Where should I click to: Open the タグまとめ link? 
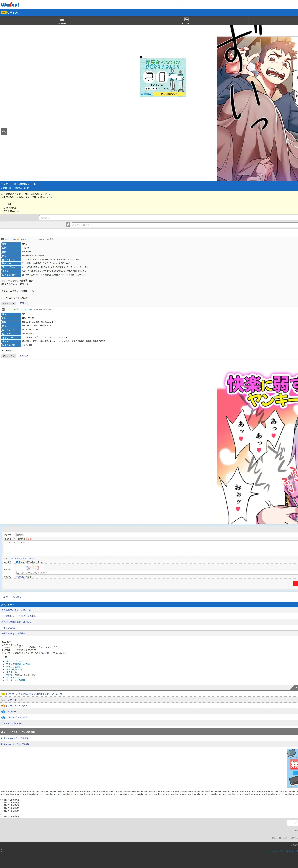click(11, 672)
